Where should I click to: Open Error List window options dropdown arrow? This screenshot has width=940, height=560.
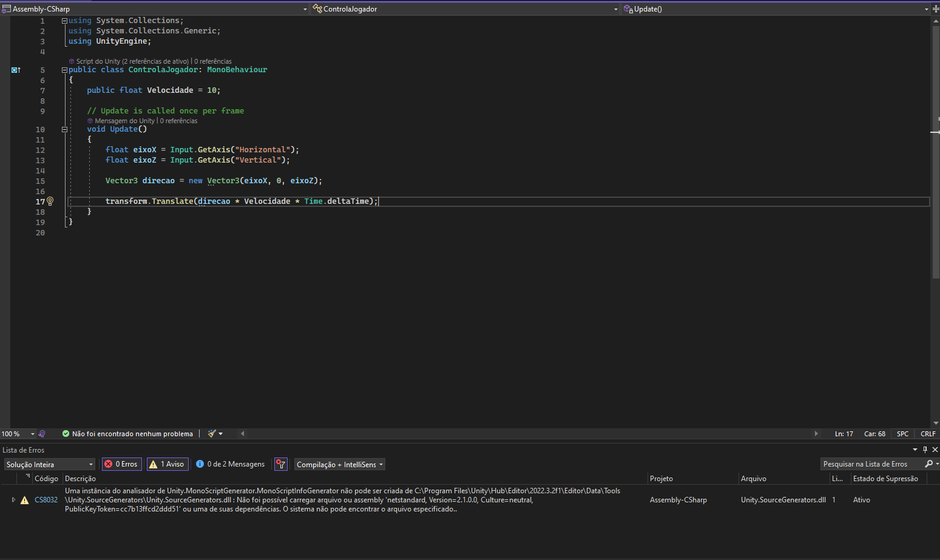coord(915,450)
